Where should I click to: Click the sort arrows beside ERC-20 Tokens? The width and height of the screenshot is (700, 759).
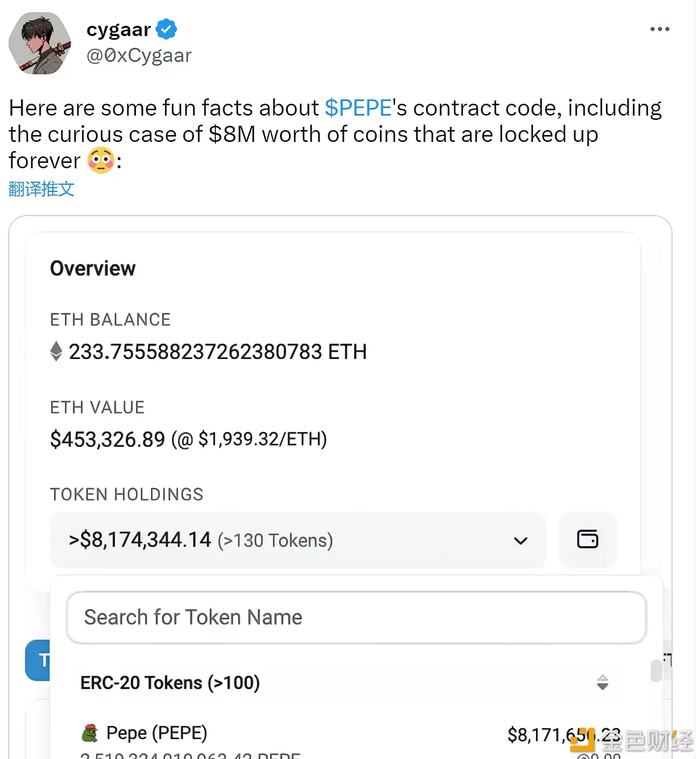click(x=603, y=683)
